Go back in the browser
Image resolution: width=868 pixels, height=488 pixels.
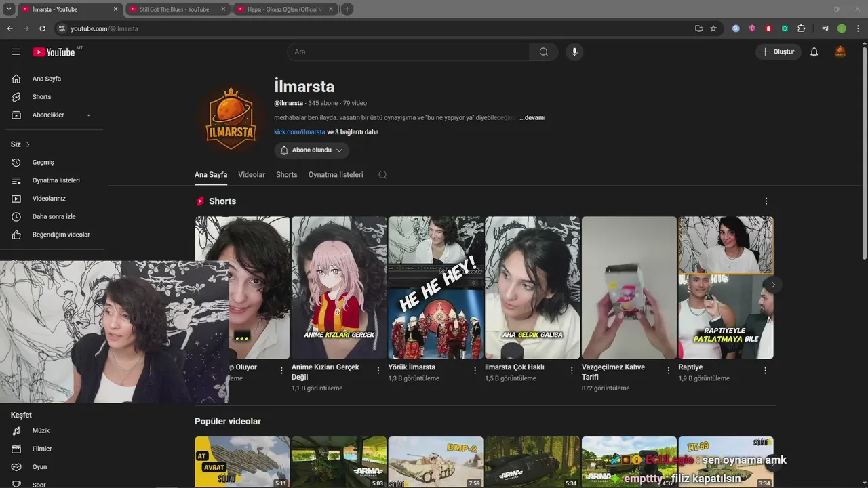coord(9,28)
